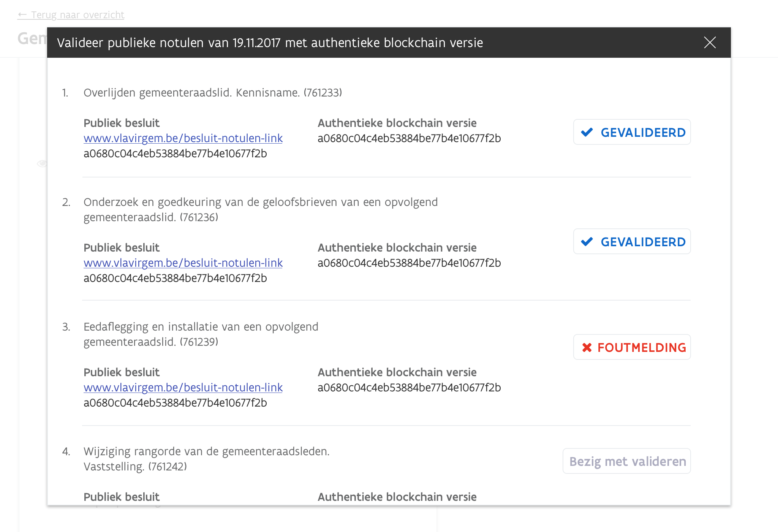The width and height of the screenshot is (778, 532).
Task: Open besluit-notulen-link under item 3
Action: click(183, 388)
